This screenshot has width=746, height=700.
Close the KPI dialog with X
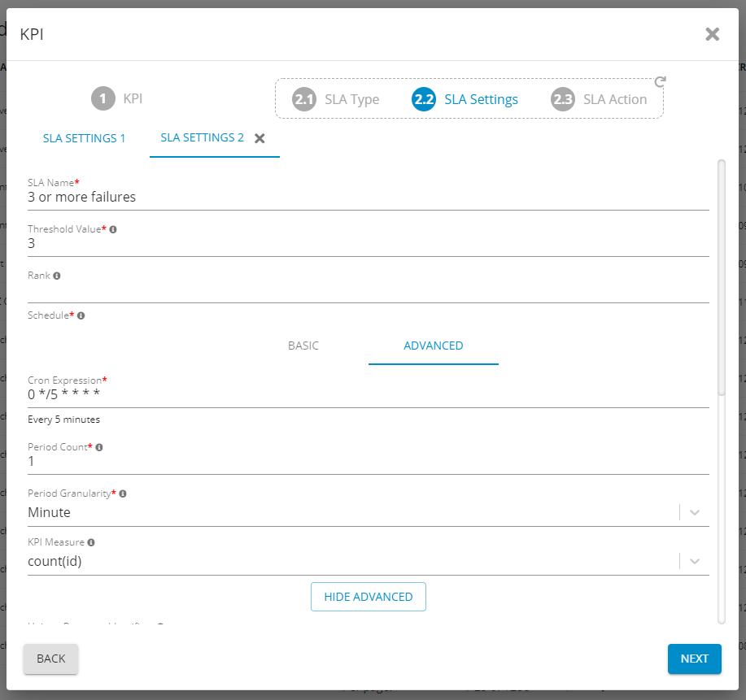coord(712,34)
